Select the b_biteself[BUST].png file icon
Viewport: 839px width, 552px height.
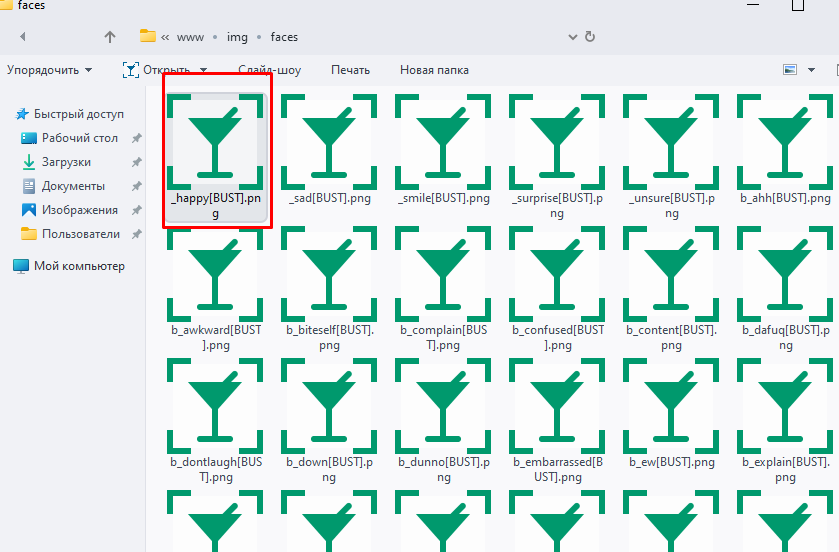pyautogui.click(x=329, y=274)
